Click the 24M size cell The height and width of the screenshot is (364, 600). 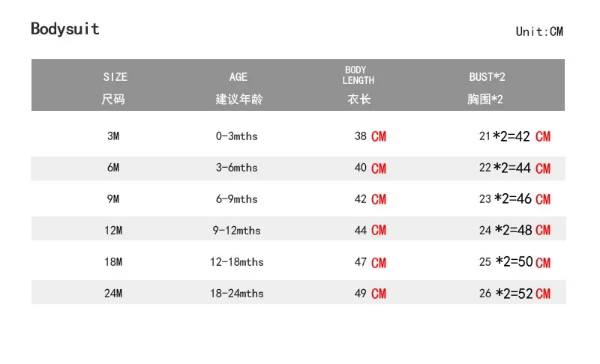pos(113,293)
